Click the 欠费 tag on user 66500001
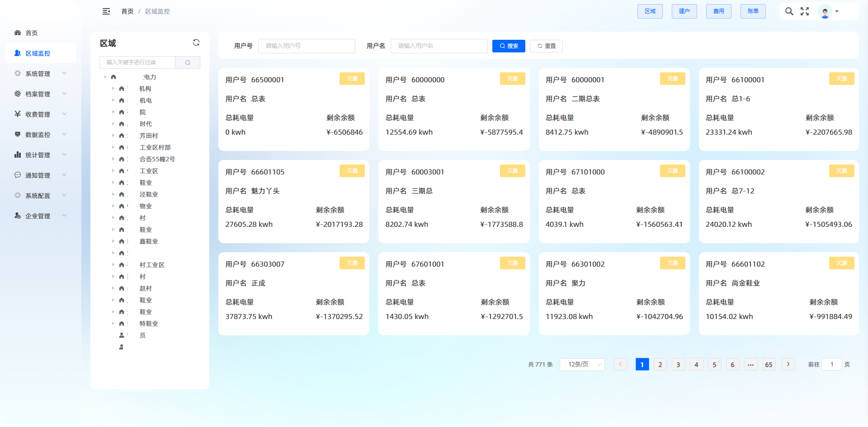868x427 pixels. point(352,79)
